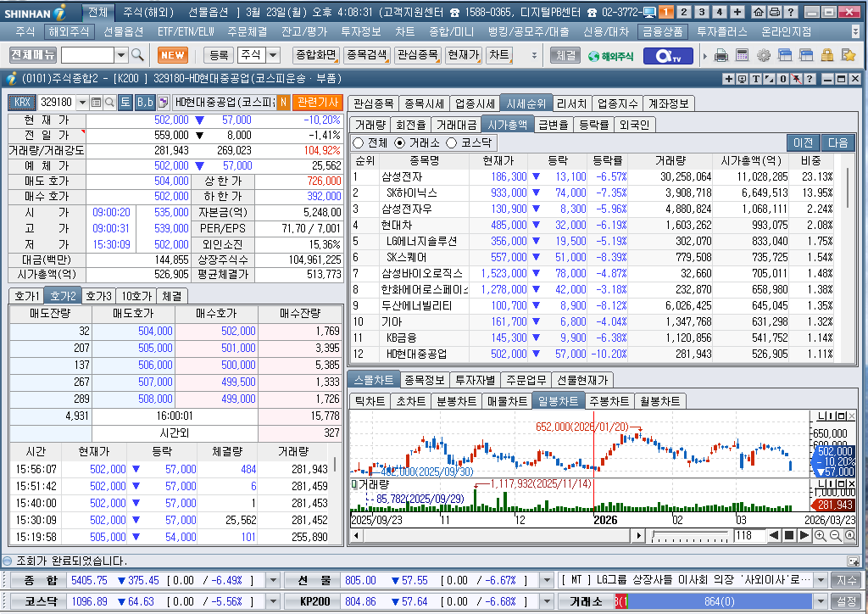868x614 pixels.
Task: Click the orange 'N' news icon
Action: click(283, 103)
